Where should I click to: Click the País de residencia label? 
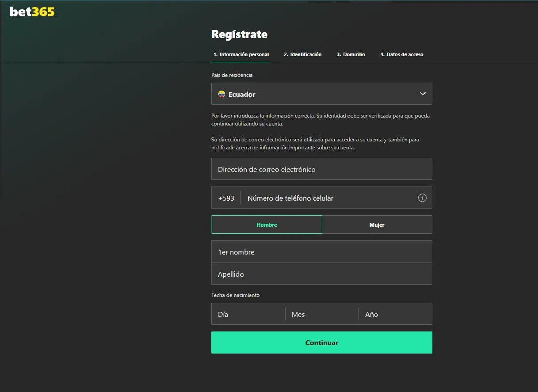coord(232,75)
